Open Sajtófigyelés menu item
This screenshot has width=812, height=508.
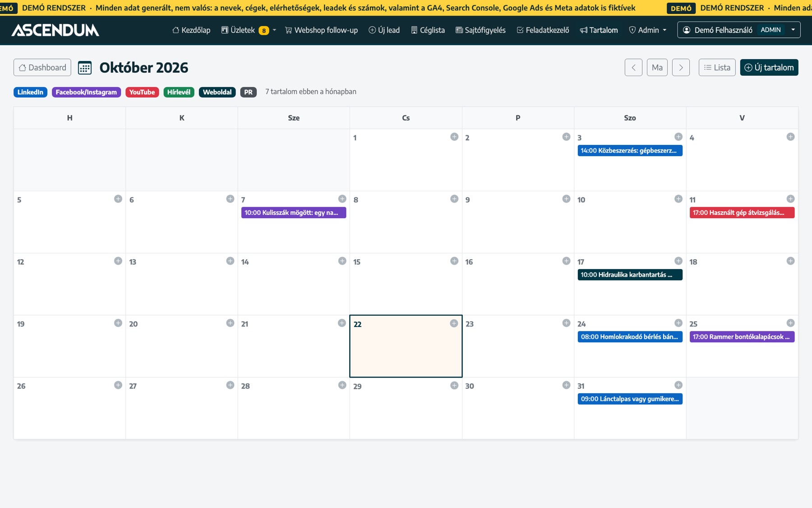pos(480,30)
